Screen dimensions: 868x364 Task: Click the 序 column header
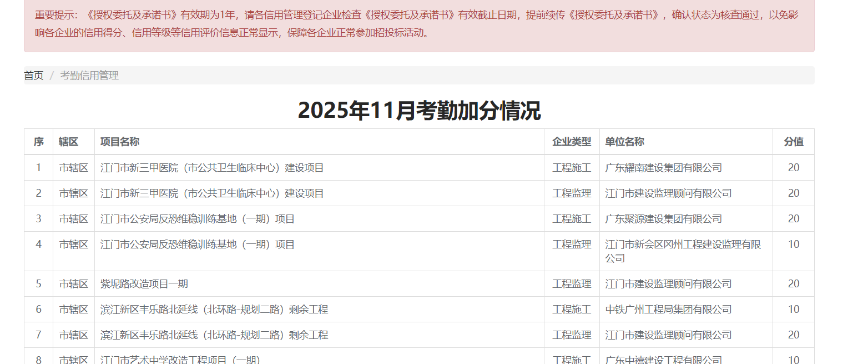pos(38,142)
